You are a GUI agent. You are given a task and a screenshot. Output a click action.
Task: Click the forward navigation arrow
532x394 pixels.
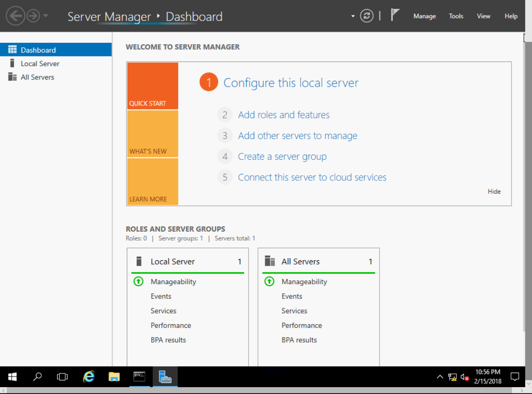tap(33, 16)
